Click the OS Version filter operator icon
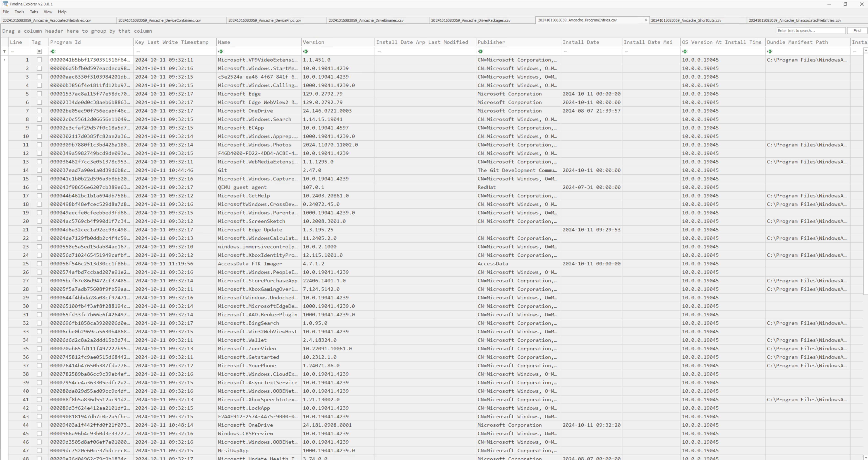The image size is (868, 460). click(685, 51)
